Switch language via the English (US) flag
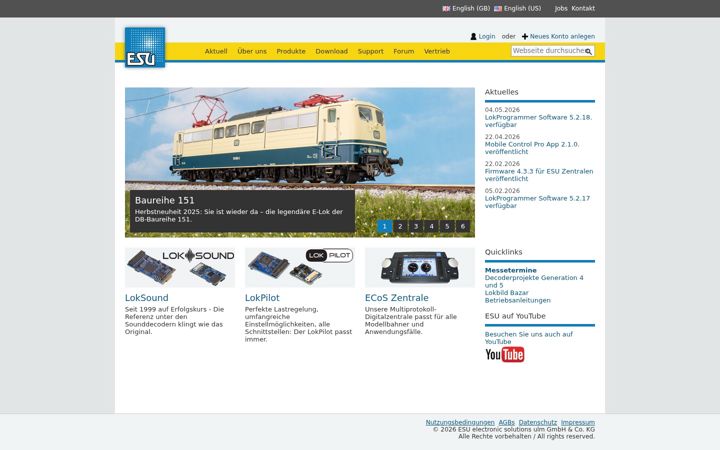The height and width of the screenshot is (450, 720). [498, 9]
